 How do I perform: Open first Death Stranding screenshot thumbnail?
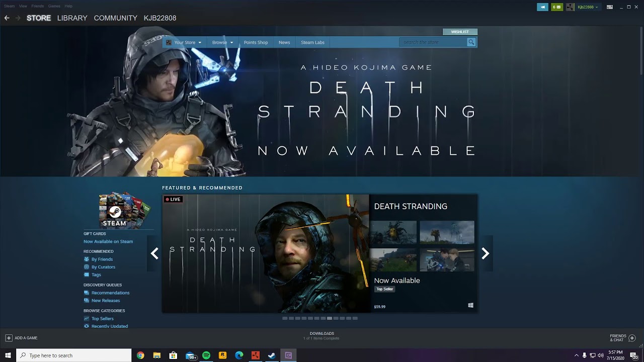tap(392, 232)
